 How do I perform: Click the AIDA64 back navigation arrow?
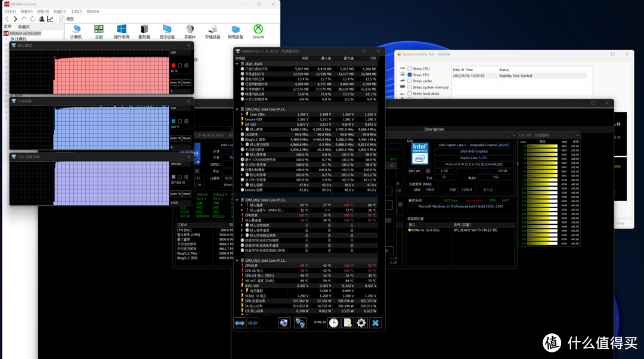[7, 19]
